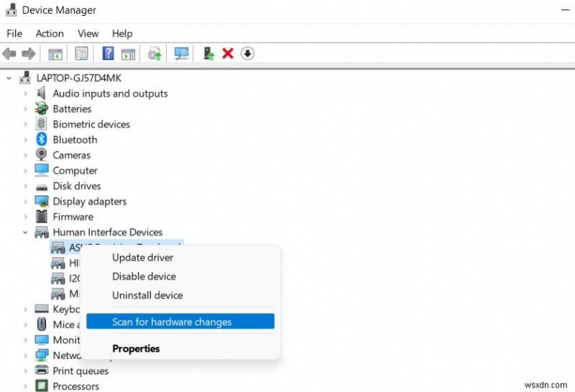The image size is (575, 392).
Task: Select the Disk drives label
Action: (x=77, y=186)
